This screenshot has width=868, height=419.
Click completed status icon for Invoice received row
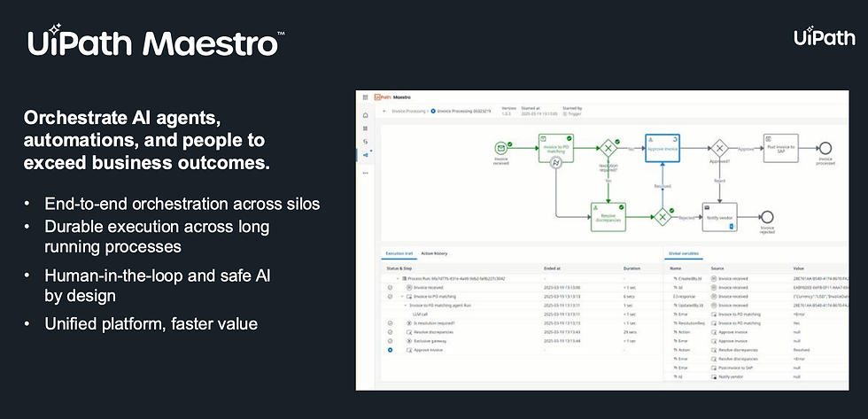(x=391, y=288)
